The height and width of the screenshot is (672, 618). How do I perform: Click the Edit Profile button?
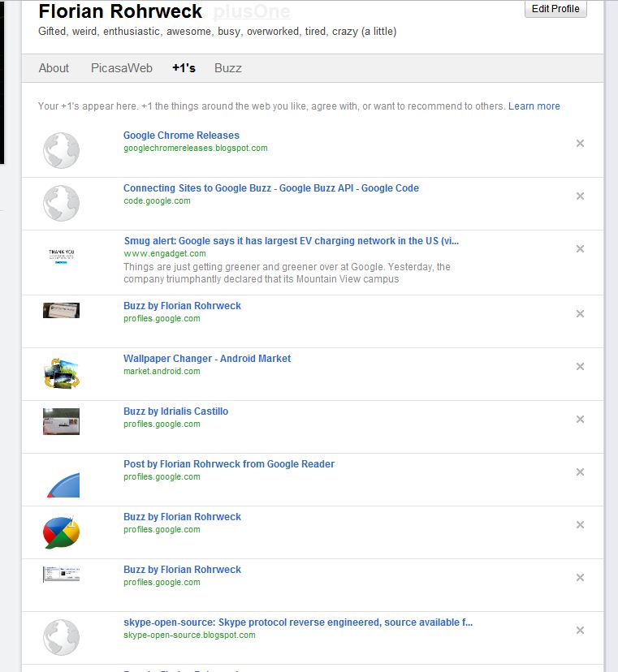click(x=555, y=9)
